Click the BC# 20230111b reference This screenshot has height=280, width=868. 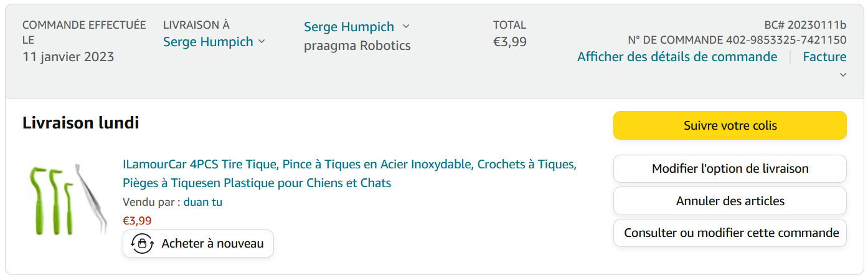coord(805,25)
